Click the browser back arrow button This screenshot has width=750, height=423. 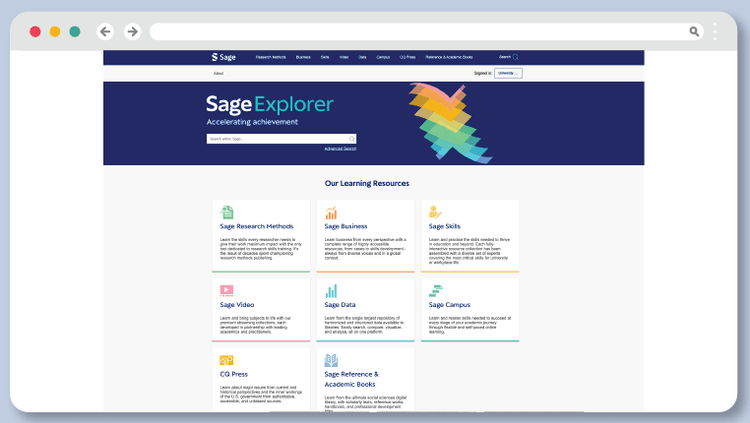pyautogui.click(x=105, y=32)
